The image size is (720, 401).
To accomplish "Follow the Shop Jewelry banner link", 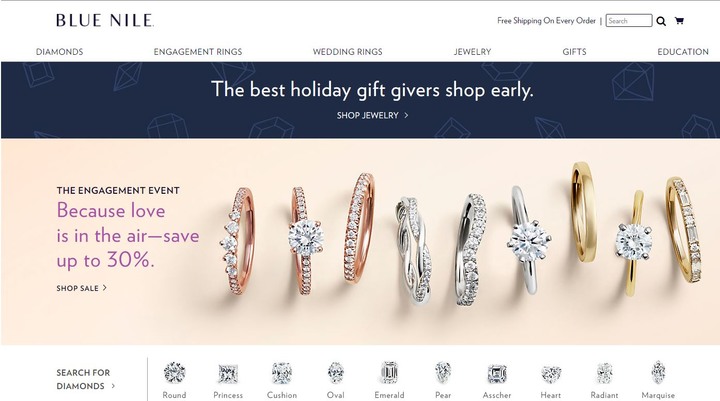I will pos(372,115).
